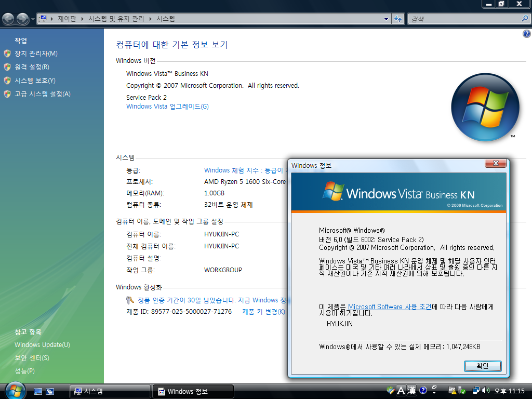Open Advanced System Settings (고급 시스템 설정)
Screen dimensions: 532x399
[x=43, y=94]
